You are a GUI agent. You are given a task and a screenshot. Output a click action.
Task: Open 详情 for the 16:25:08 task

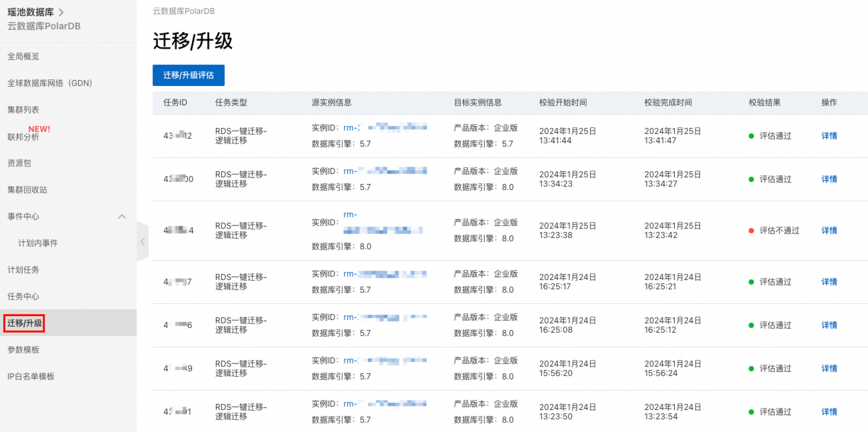coord(829,325)
